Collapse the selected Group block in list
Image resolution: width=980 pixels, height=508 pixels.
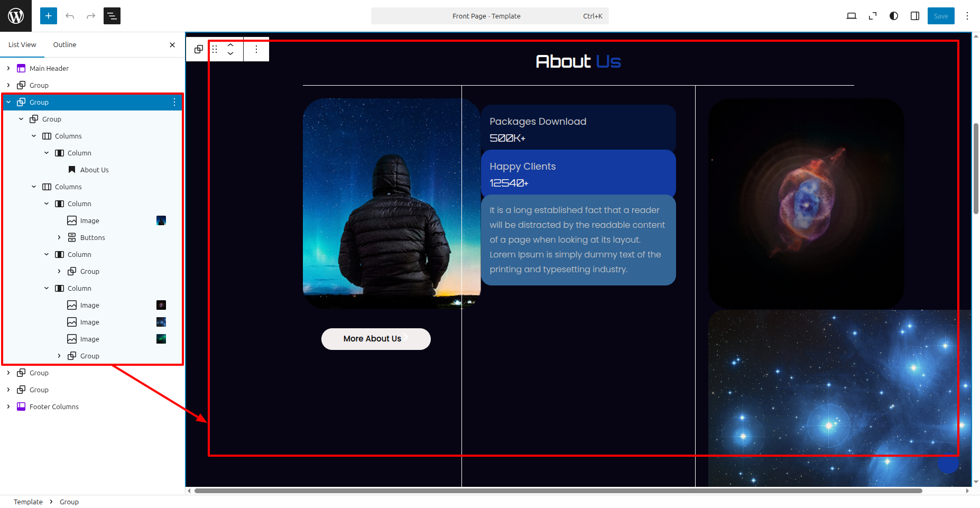(8, 102)
